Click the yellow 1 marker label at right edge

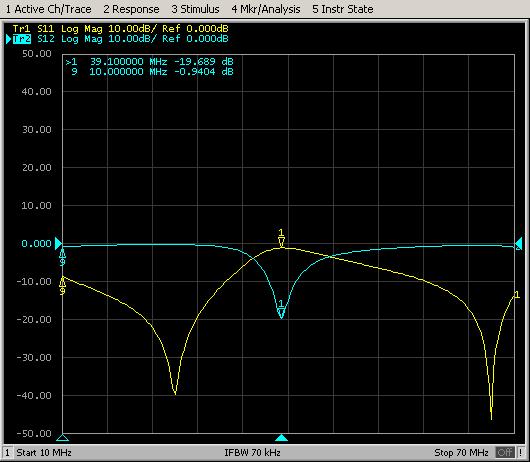tap(517, 295)
